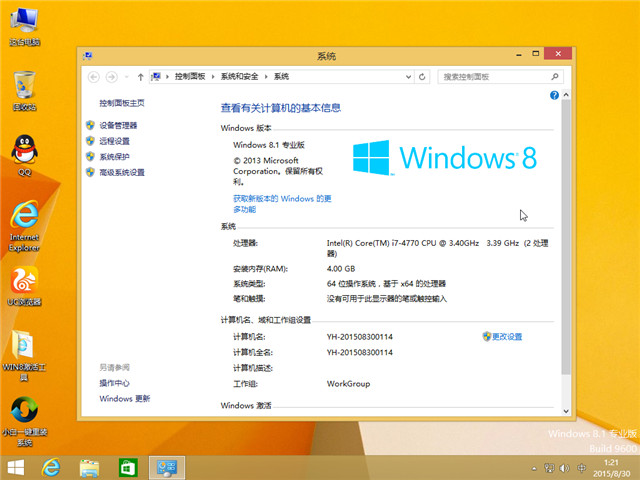Open 高级系统设置 link

coord(122,172)
